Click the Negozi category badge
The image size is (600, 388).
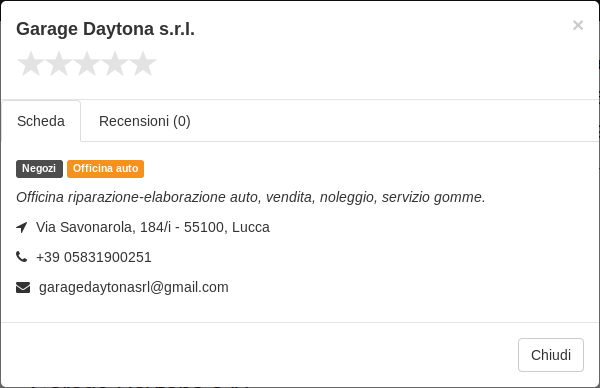coord(39,169)
